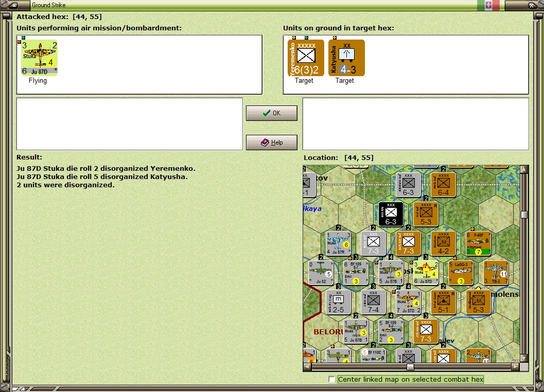
Task: Click the 'disorganized Katyusha' result line
Action: 102,177
